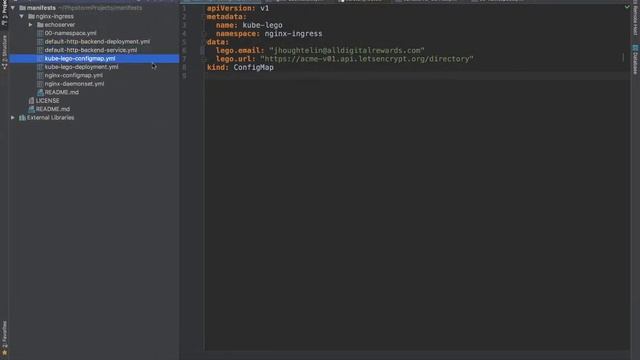Select the highlighted kube-lego-configmap.yml file
640x360 pixels.
point(80,58)
